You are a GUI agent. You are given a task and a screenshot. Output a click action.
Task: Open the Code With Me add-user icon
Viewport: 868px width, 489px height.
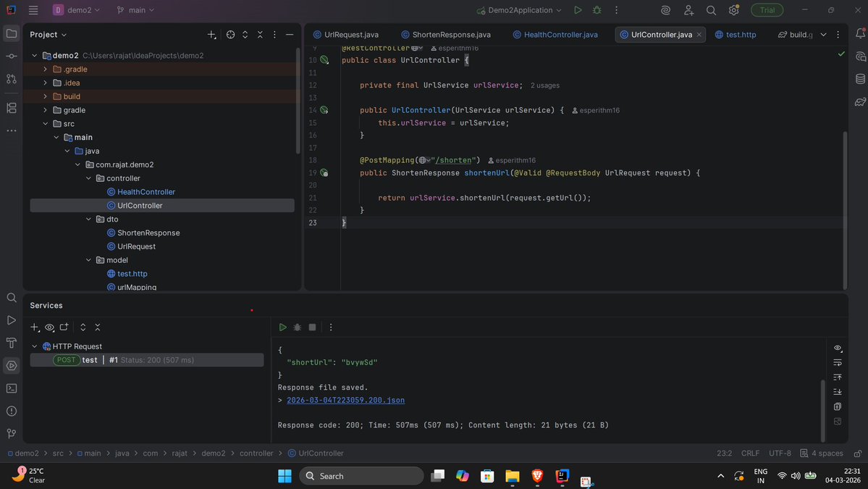coord(688,10)
